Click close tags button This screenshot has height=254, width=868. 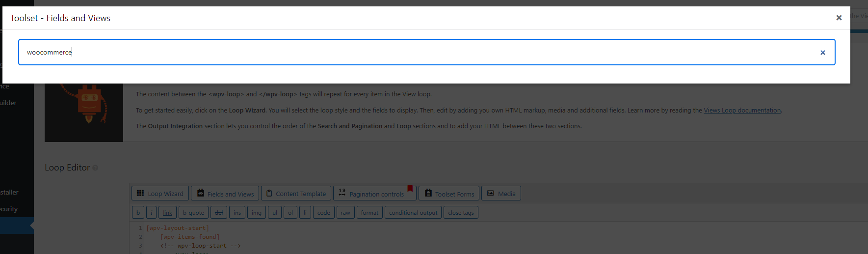pyautogui.click(x=461, y=212)
